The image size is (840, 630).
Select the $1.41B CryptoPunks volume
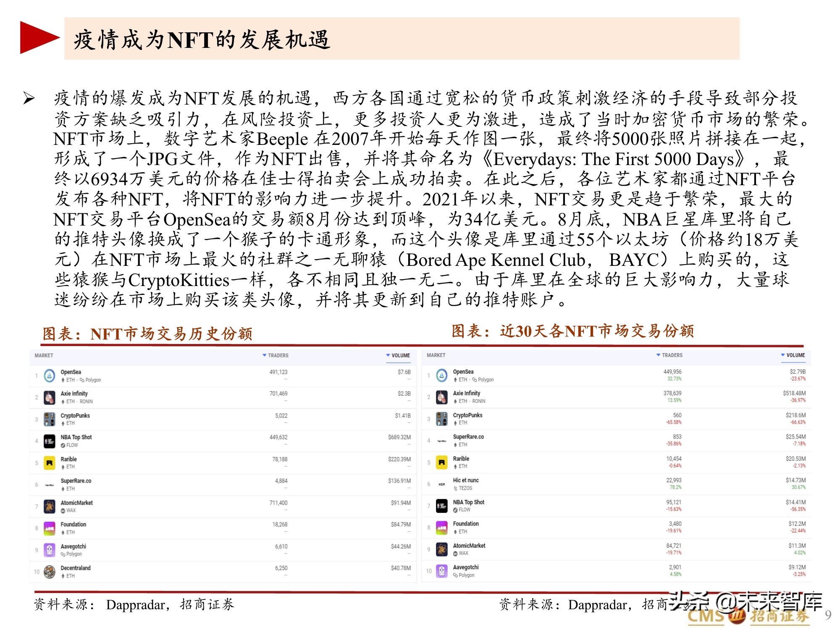tap(403, 415)
